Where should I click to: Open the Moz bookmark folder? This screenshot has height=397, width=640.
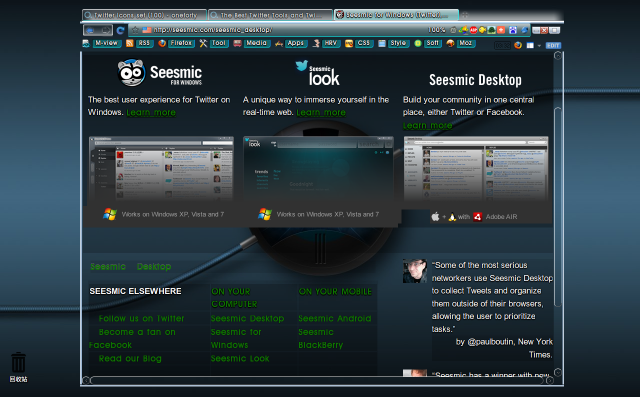tap(465, 43)
